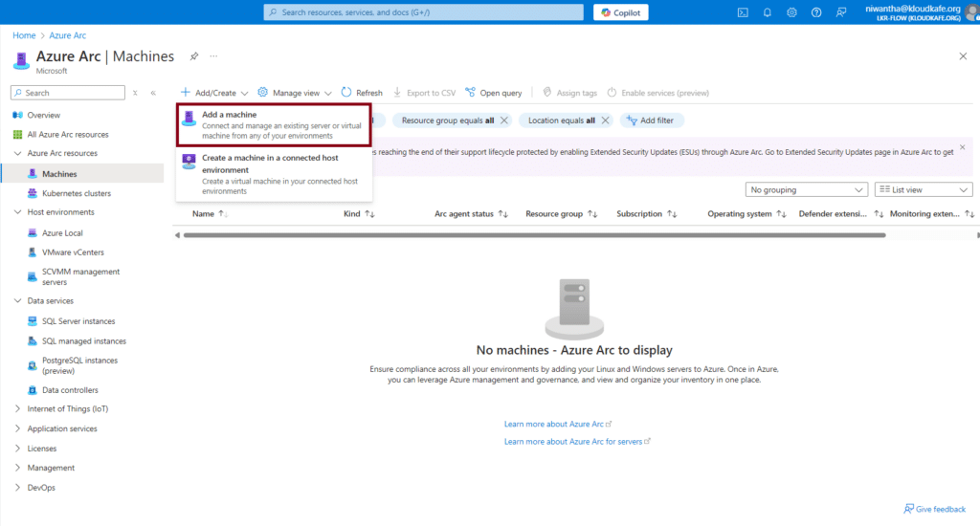The height and width of the screenshot is (526, 980).
Task: Open Kubernetes clusters in sidebar
Action: point(76,193)
